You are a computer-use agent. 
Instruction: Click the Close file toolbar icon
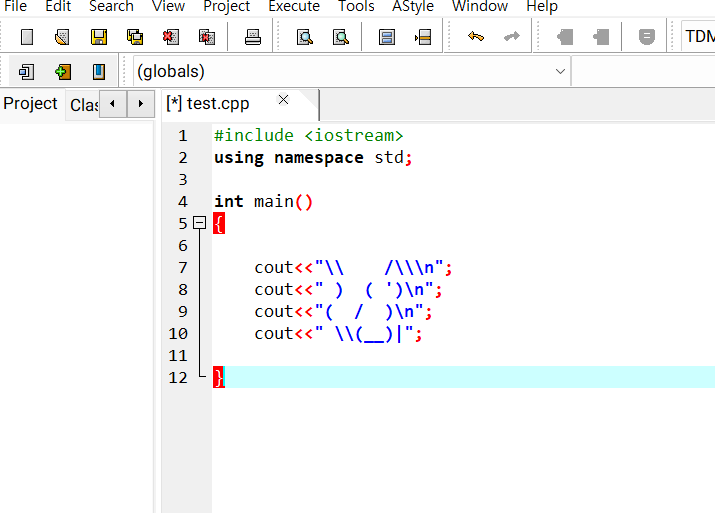(171, 36)
